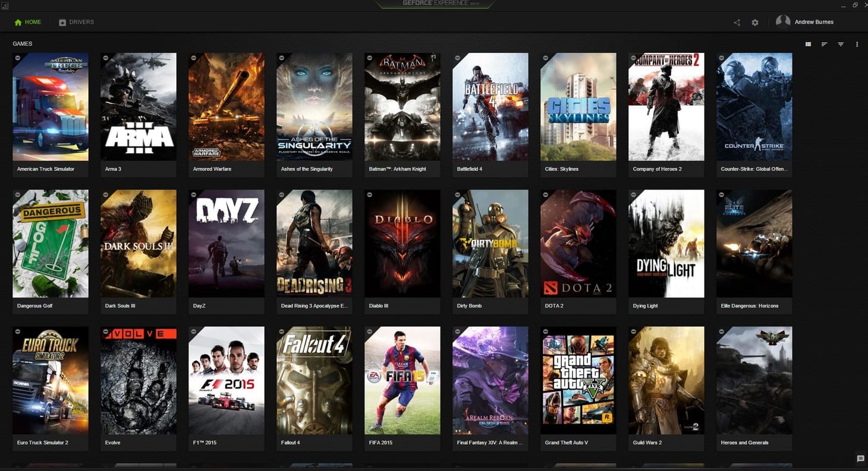The image size is (868, 471).
Task: Open Dying Light from the library
Action: tap(666, 244)
